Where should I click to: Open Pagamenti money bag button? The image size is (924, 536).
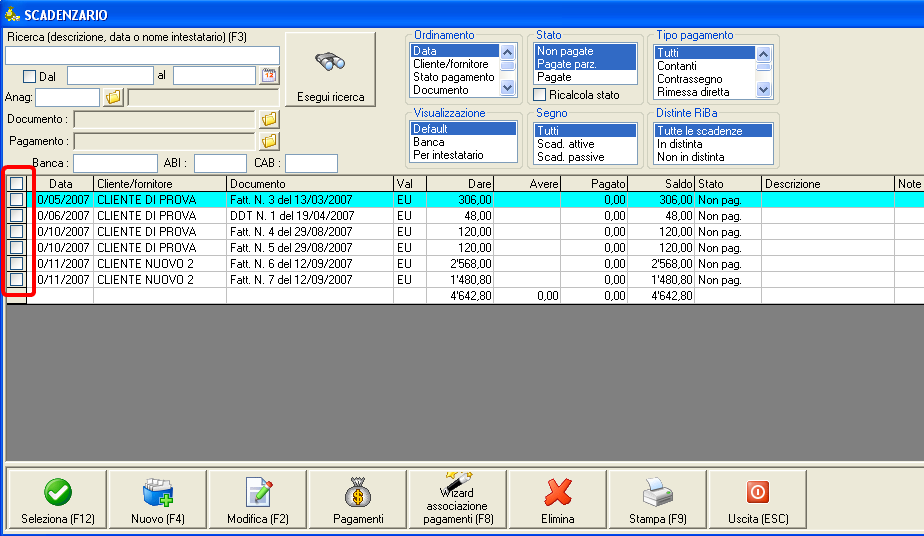point(357,501)
